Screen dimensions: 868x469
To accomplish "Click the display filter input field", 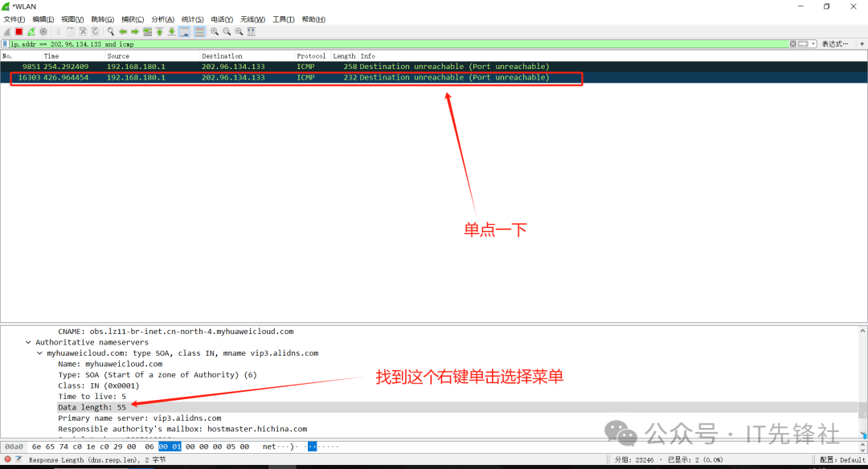I will point(402,44).
